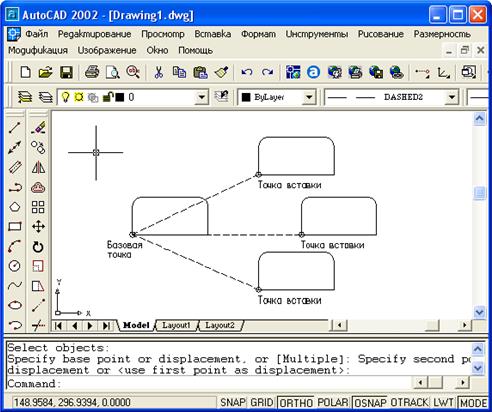Toggle LWT lineweight display

(x=443, y=403)
